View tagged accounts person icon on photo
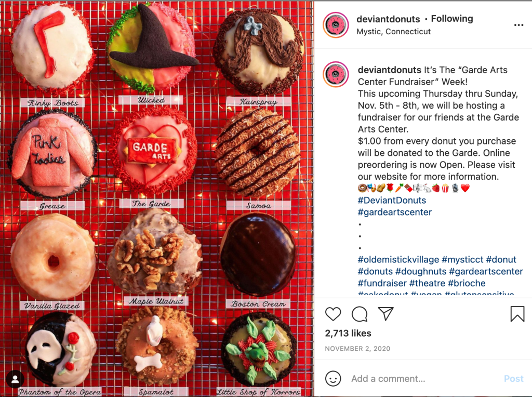The width and height of the screenshot is (532, 397). (15, 379)
